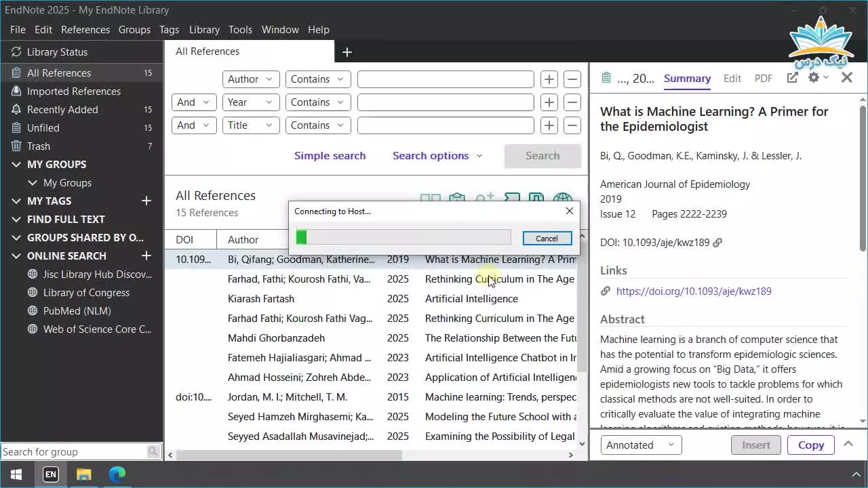Open the Author field dropdown
The width and height of the screenshot is (868, 488).
click(x=251, y=79)
